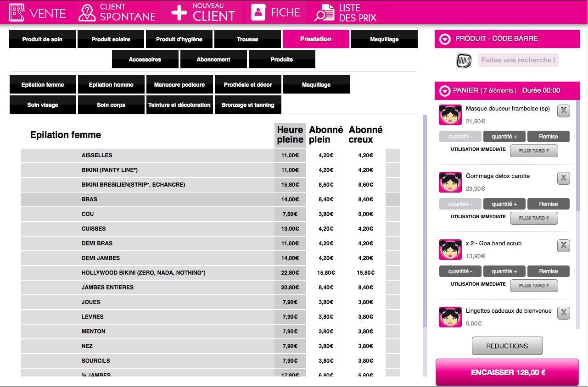Apply Remise to Goa hand scrub

coord(549,271)
